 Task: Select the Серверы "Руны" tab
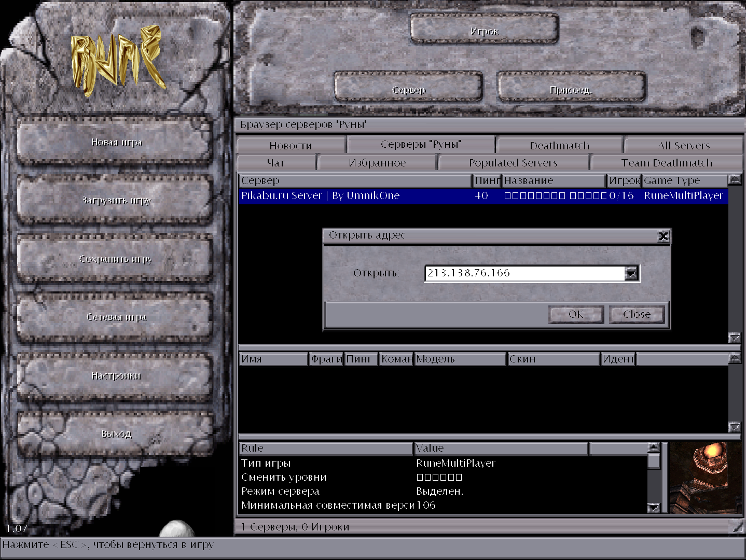click(x=421, y=144)
